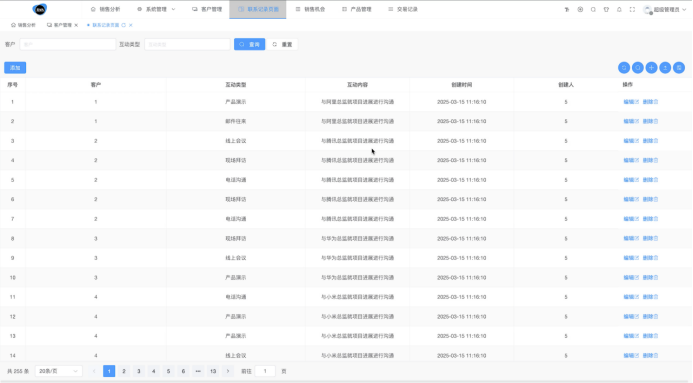Edit row 3 record
Viewport: 693px width, 383px height.
pyautogui.click(x=631, y=141)
